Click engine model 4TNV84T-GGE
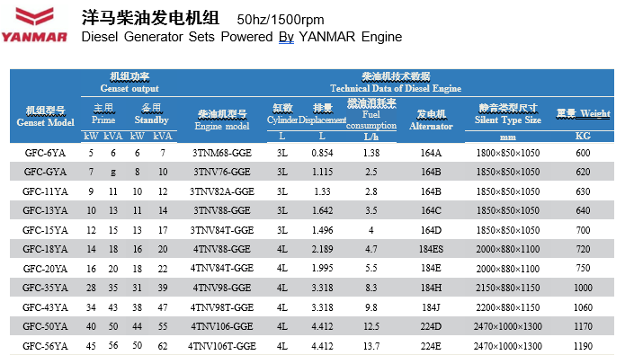The height and width of the screenshot is (364, 625). point(222,268)
